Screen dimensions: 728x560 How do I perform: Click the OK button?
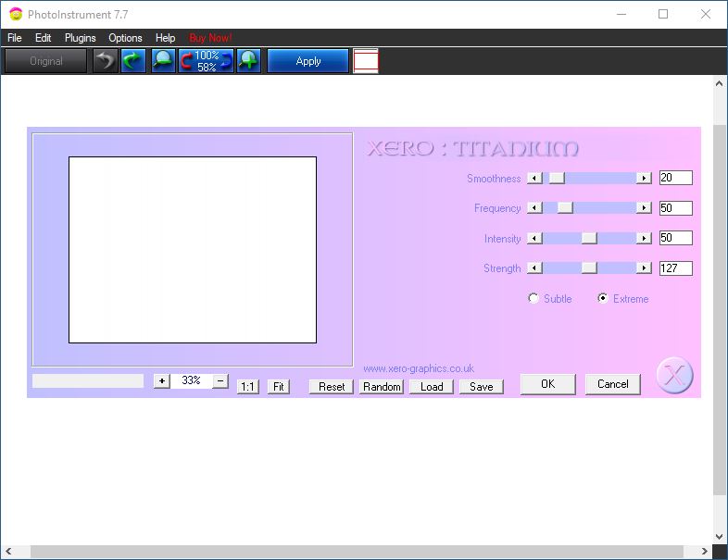(548, 384)
